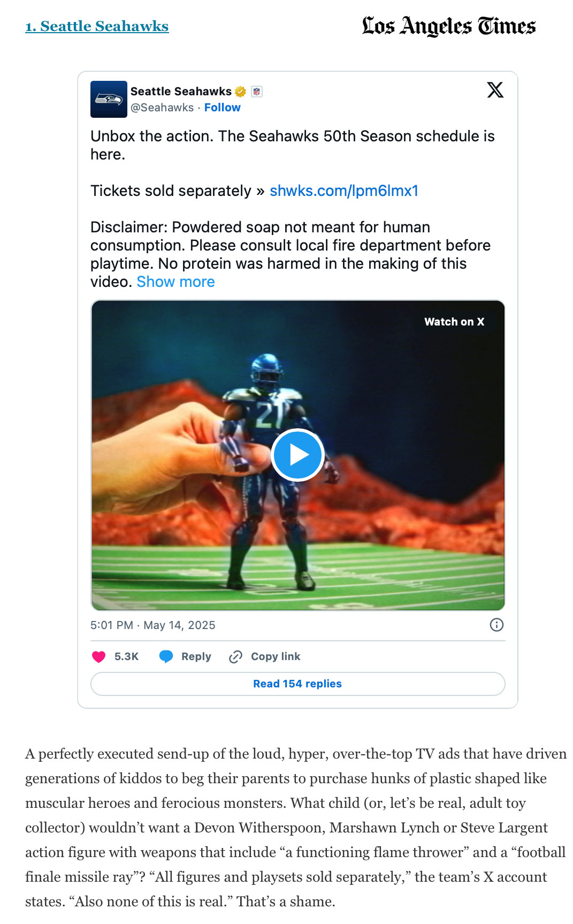573x924 pixels.
Task: Click the NFL affiliation badge icon
Action: [x=257, y=92]
